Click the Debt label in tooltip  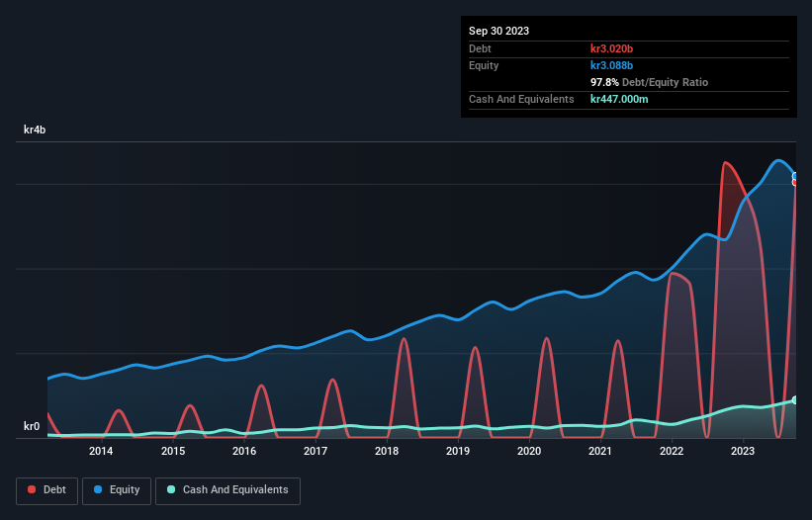pos(480,48)
